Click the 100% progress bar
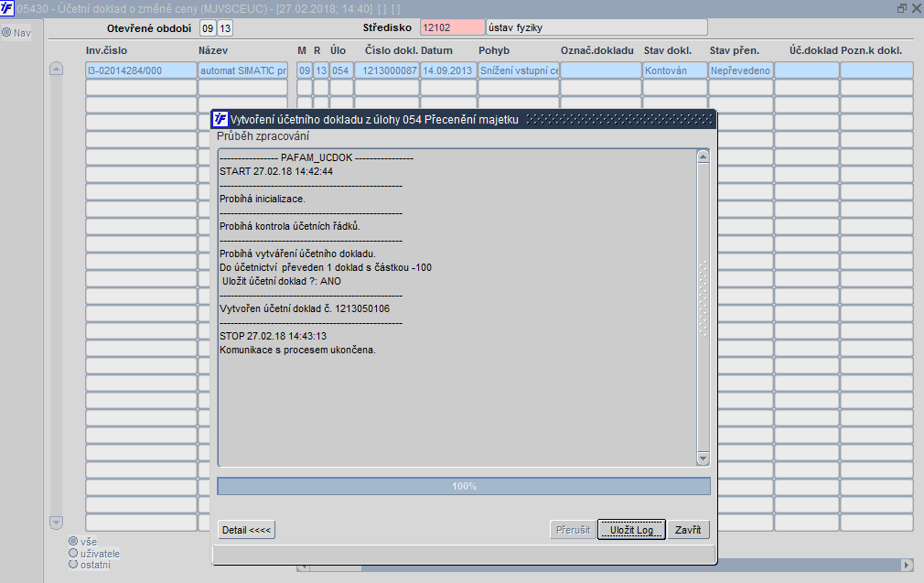 tap(464, 486)
